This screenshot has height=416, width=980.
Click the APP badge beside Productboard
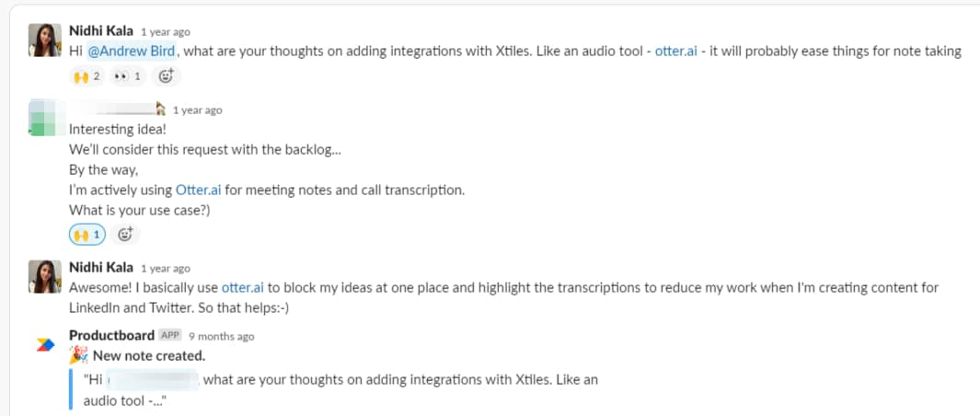(170, 335)
